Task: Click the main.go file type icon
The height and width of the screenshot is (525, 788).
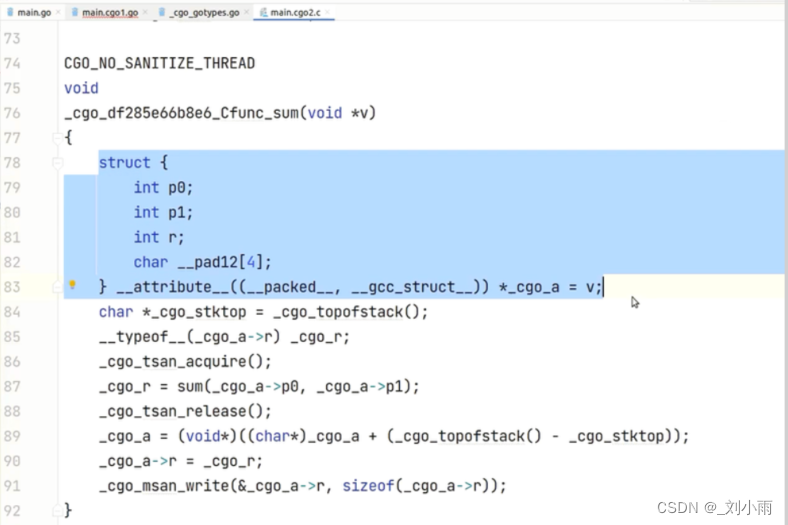Action: pos(10,12)
